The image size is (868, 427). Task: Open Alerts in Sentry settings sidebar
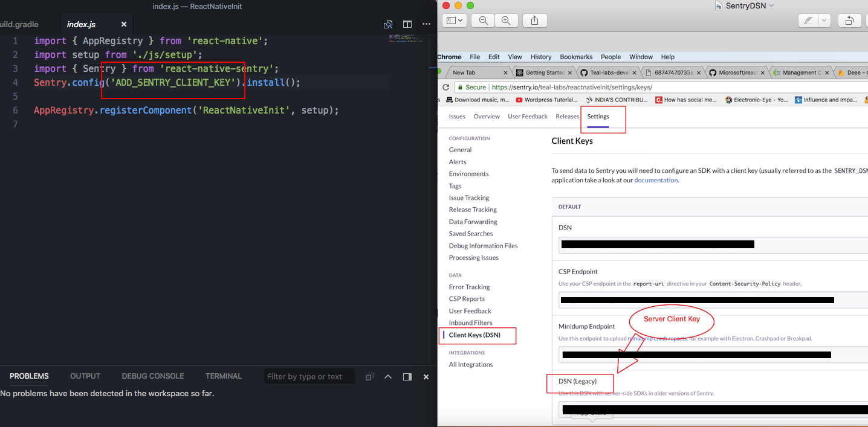tap(458, 162)
